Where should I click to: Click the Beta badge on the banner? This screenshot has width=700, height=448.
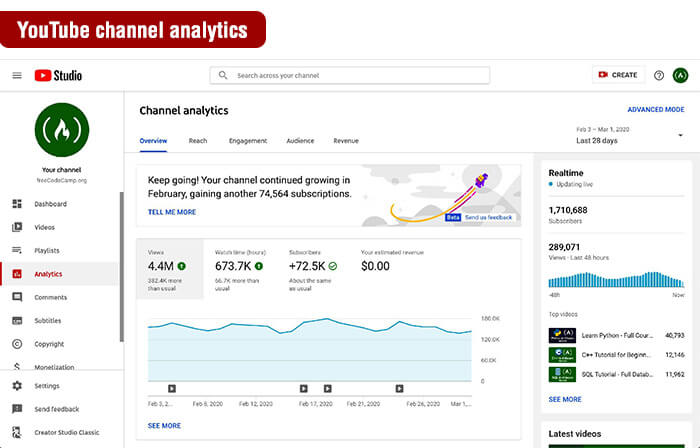click(453, 217)
